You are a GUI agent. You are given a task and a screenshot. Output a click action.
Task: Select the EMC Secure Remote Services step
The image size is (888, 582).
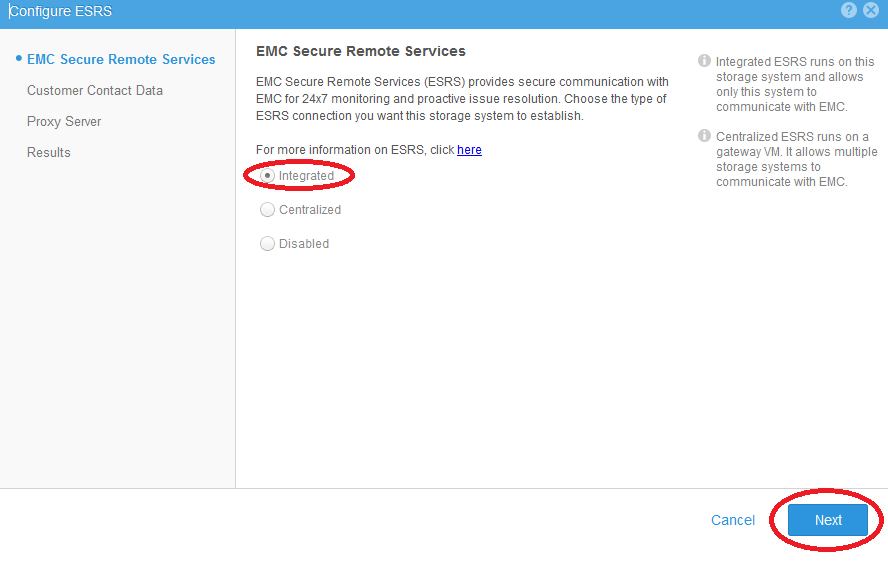(x=120, y=59)
